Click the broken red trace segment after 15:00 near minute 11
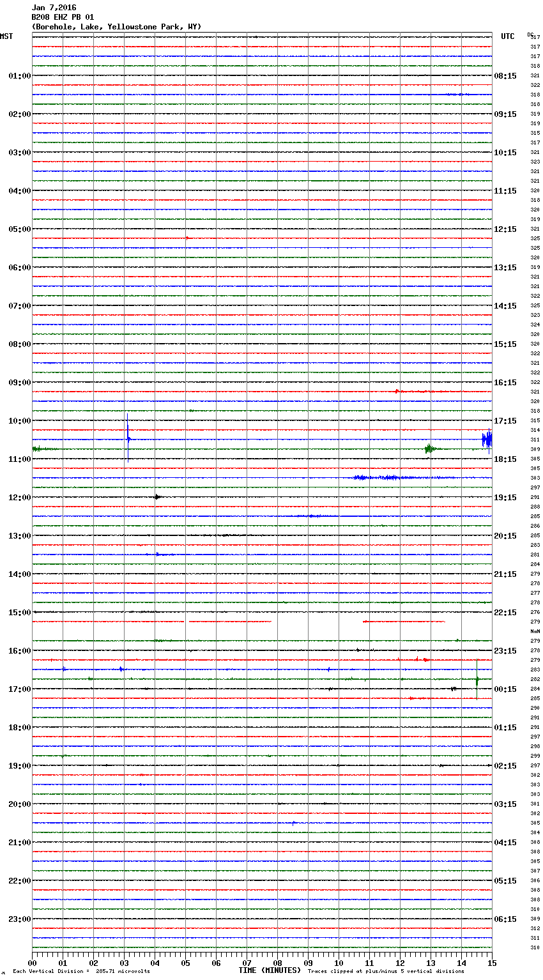 tap(404, 621)
